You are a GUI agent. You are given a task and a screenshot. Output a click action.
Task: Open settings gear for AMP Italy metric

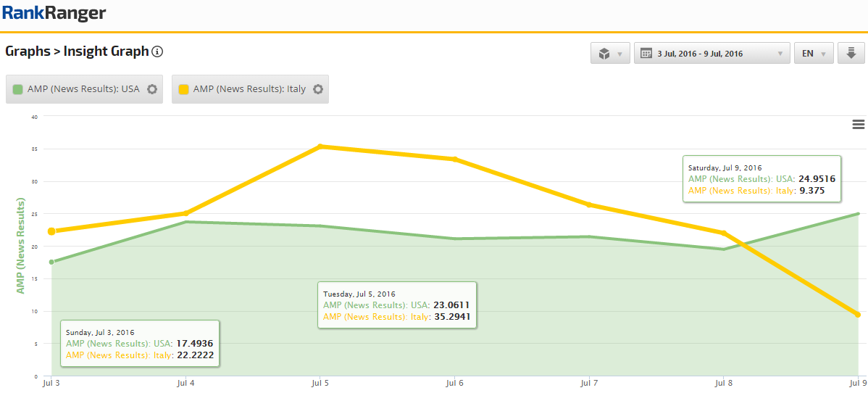coord(317,89)
